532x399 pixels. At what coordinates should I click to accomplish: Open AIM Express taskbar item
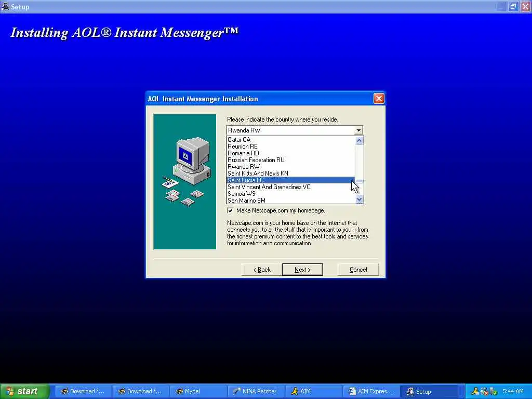[371, 392]
